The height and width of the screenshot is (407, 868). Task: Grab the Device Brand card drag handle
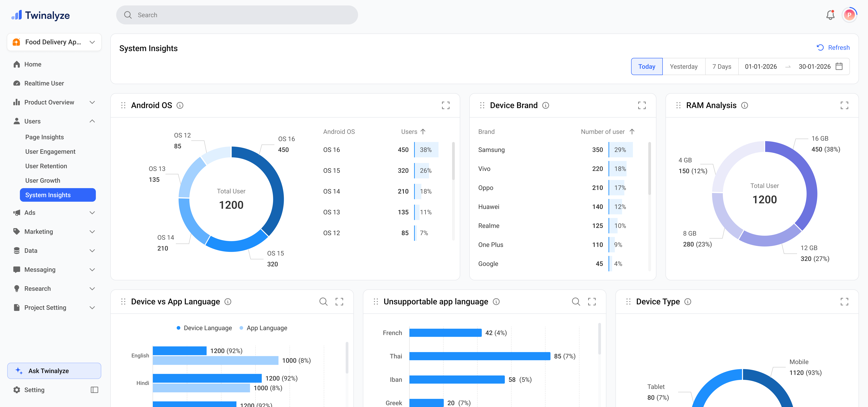[482, 105]
